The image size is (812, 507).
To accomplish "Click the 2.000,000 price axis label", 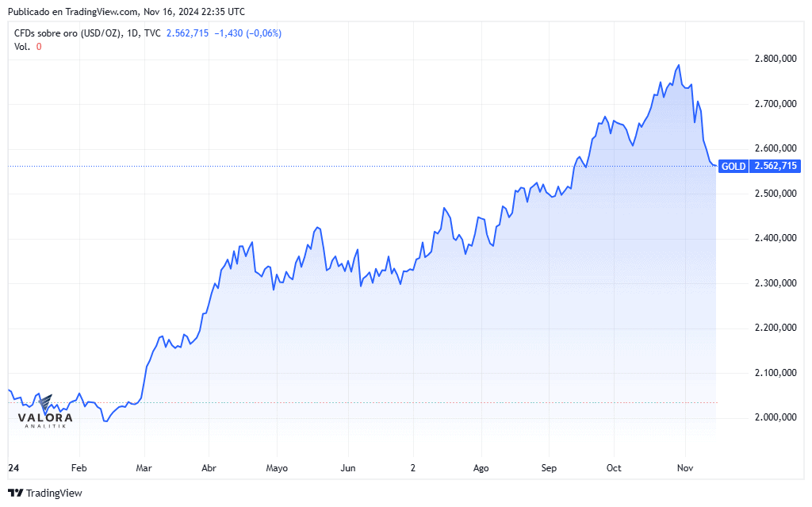I will [x=776, y=418].
